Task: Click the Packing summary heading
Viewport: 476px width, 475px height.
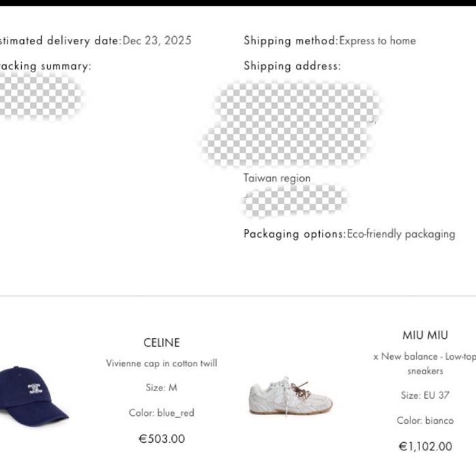Action: 45,66
